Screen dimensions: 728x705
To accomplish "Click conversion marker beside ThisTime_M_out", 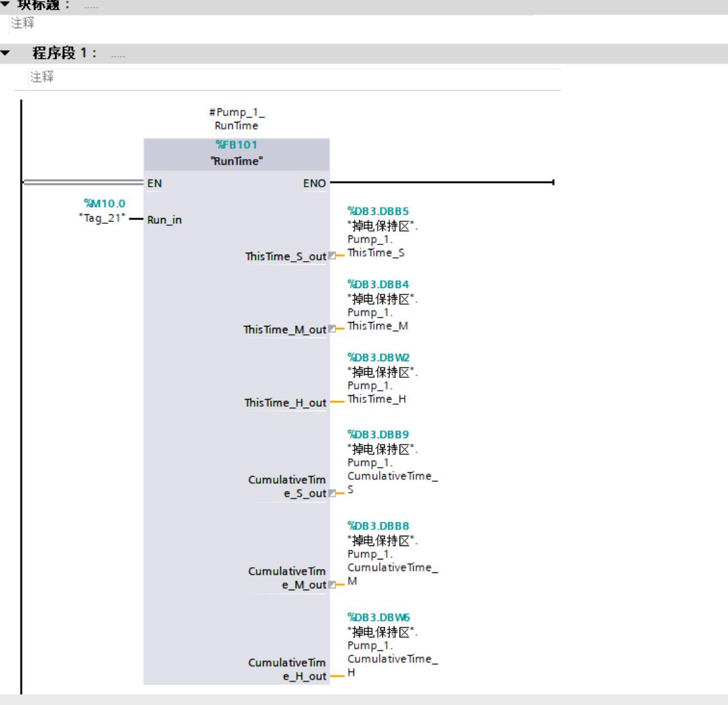I will (x=332, y=330).
